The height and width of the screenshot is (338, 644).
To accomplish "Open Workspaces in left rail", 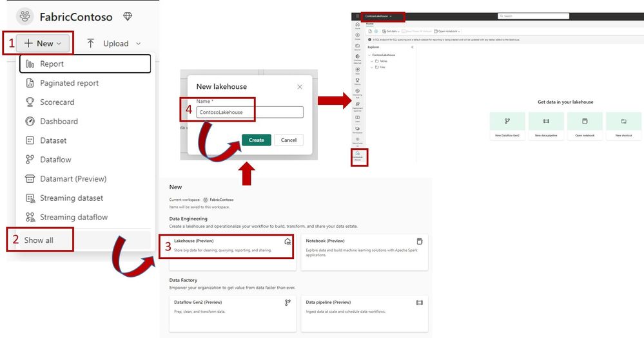I will point(357,130).
